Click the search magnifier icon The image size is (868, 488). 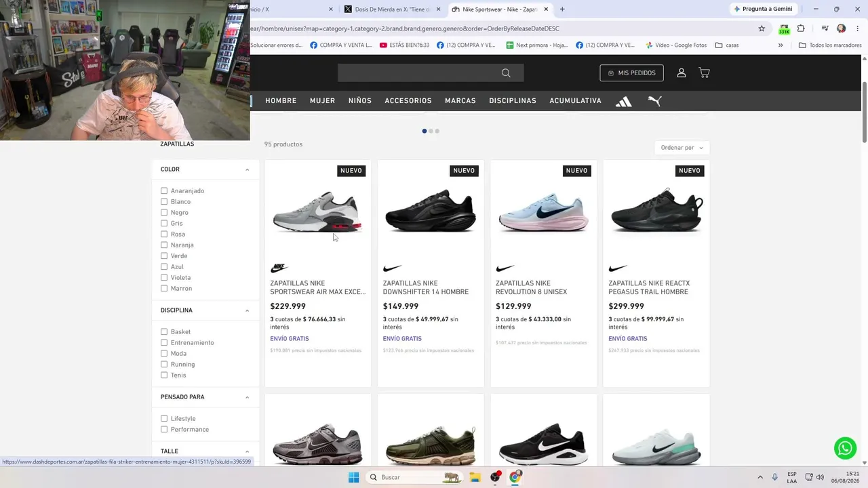click(506, 73)
